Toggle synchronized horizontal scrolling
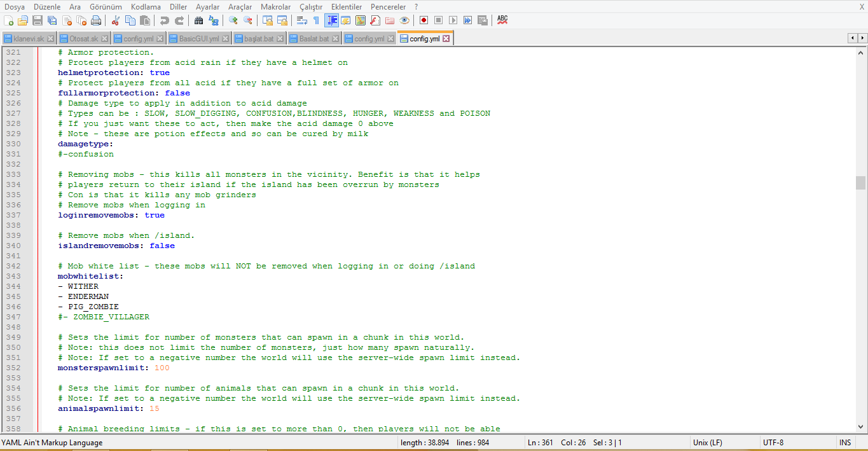The width and height of the screenshot is (868, 451). 282,20
